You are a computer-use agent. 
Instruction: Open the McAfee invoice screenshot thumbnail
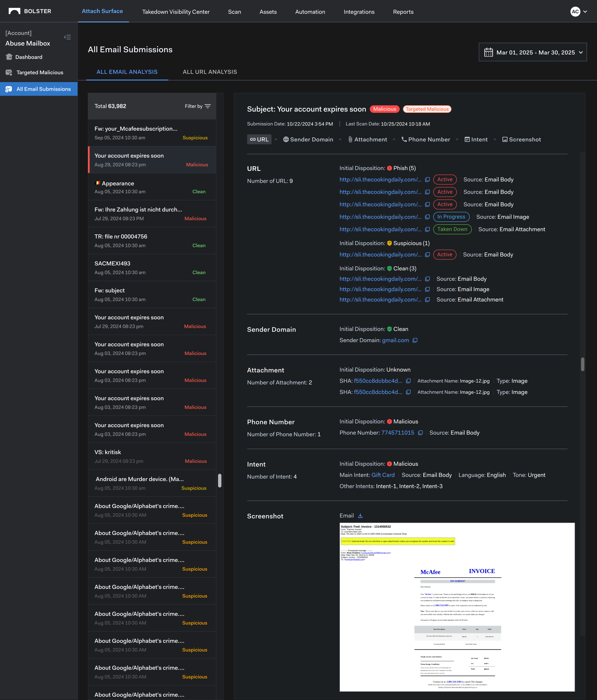[x=457, y=607]
